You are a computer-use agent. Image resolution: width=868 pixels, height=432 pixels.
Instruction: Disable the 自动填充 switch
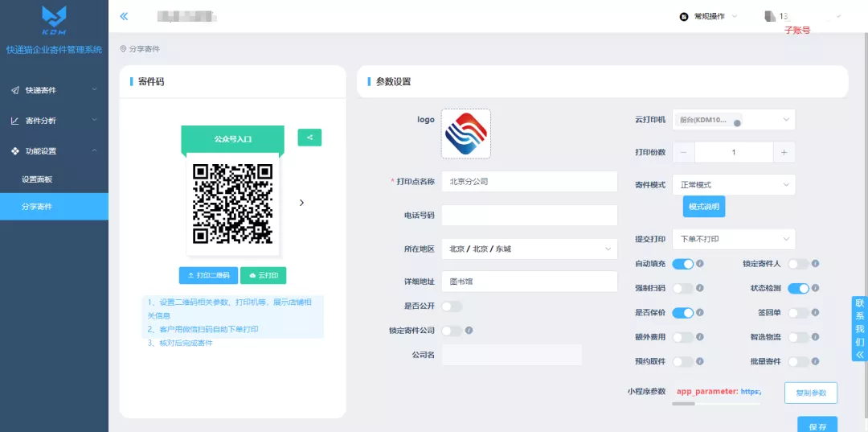[683, 264]
